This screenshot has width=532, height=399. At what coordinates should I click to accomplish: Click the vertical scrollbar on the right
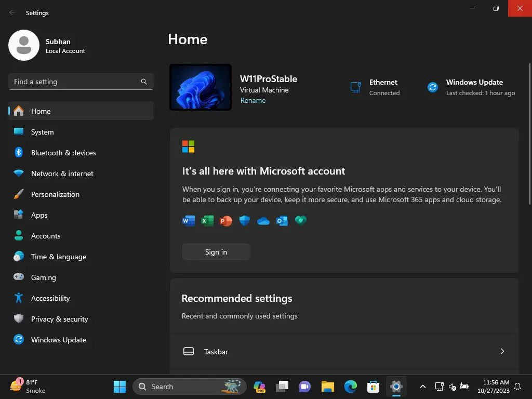tap(529, 134)
